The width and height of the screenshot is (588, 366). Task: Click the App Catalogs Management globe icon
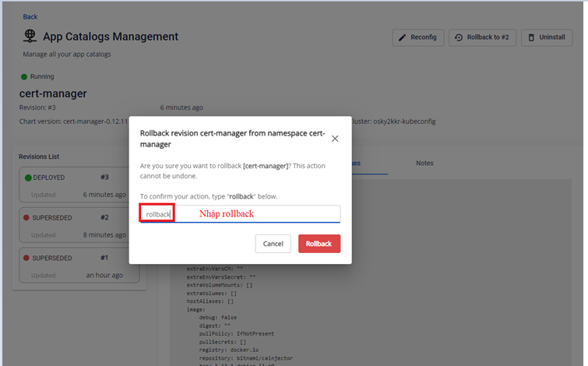[30, 37]
